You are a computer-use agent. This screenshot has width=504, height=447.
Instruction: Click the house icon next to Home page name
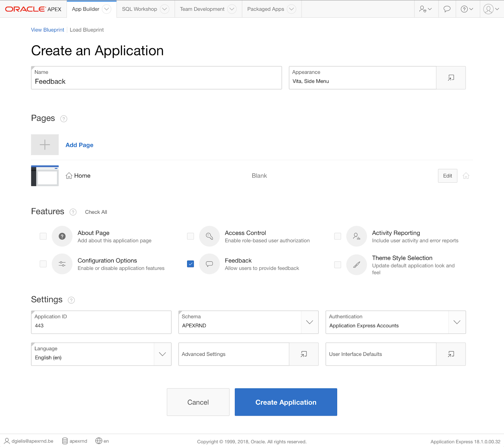point(69,176)
